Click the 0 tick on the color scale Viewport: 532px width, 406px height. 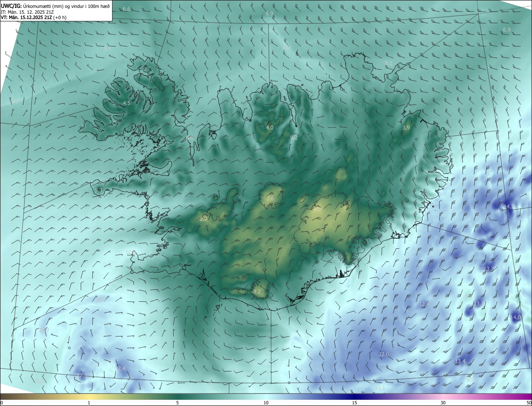click(x=2, y=403)
